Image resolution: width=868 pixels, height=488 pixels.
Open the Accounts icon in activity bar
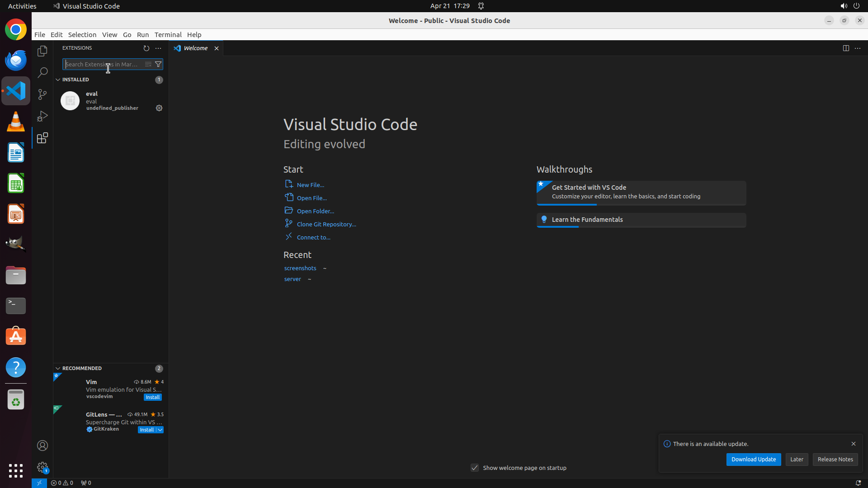[x=42, y=446]
